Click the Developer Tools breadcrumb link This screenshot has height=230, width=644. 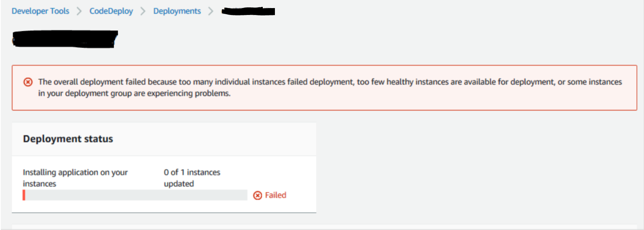tap(40, 11)
